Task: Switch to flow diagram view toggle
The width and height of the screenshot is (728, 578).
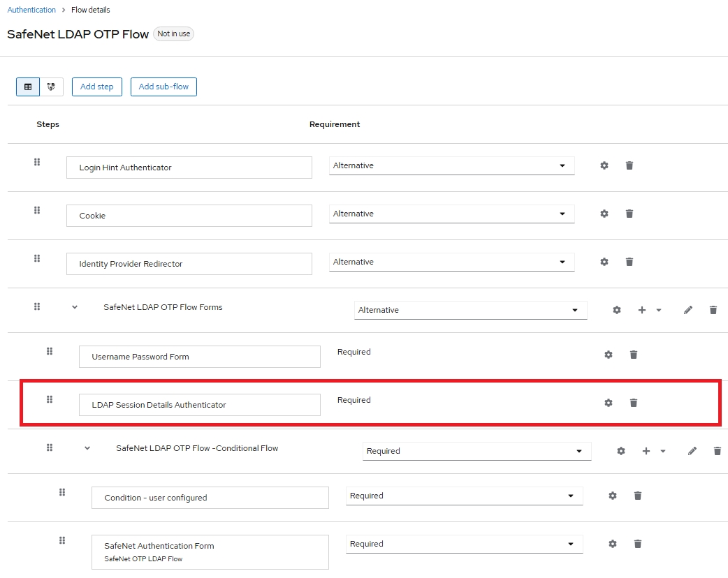Action: pos(51,87)
